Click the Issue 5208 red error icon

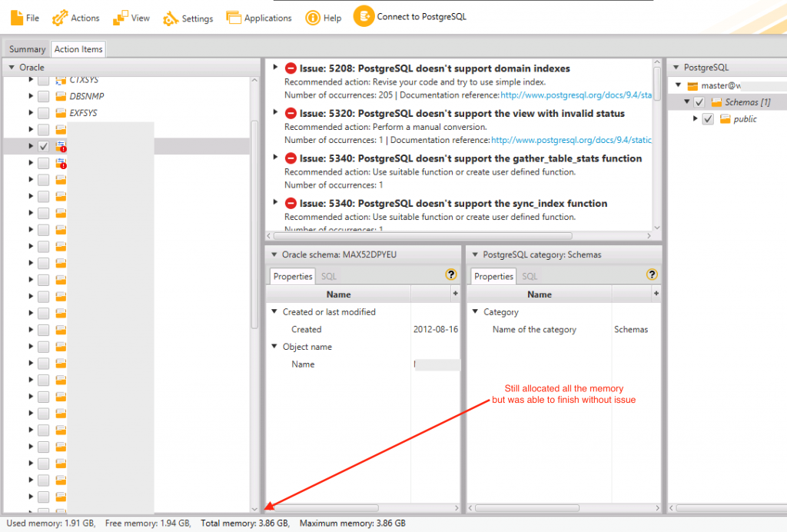(291, 68)
